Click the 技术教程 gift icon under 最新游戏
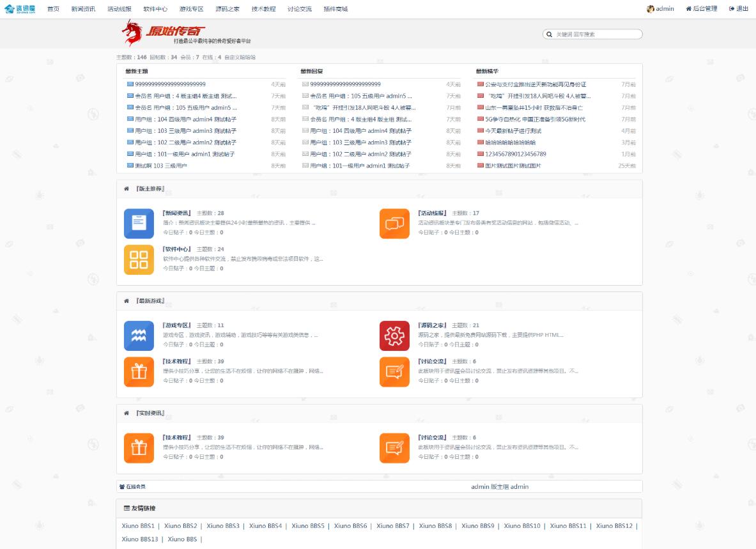The height and width of the screenshot is (549, 756). 139,371
